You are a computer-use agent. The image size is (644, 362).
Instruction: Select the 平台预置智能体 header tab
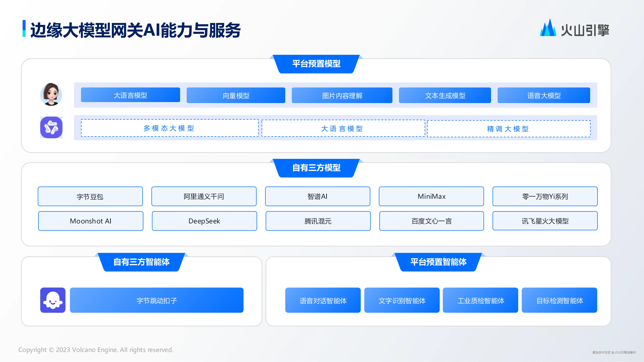pos(438,262)
